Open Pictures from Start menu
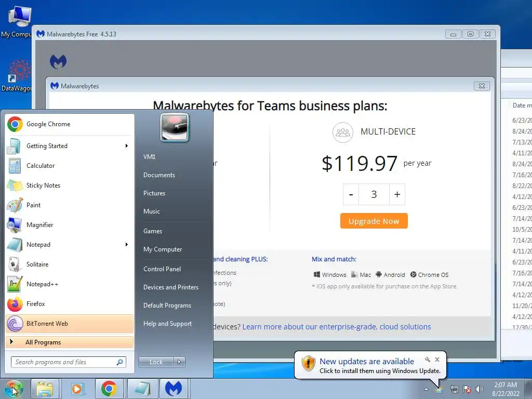 [x=154, y=193]
